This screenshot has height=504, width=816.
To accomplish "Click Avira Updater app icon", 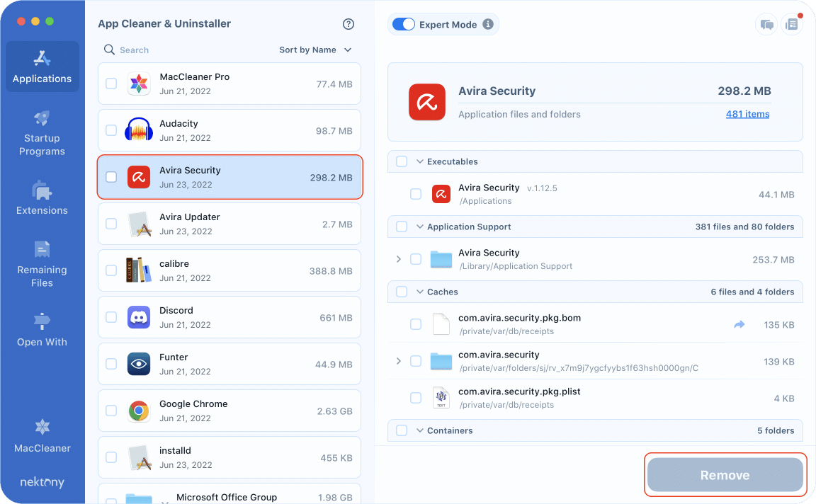I will [139, 224].
